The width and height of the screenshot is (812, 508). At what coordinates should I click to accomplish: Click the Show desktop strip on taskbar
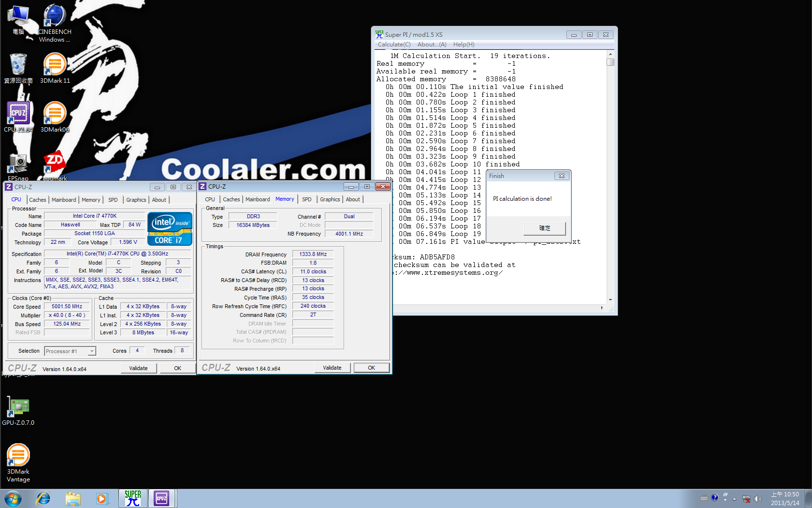[809, 498]
